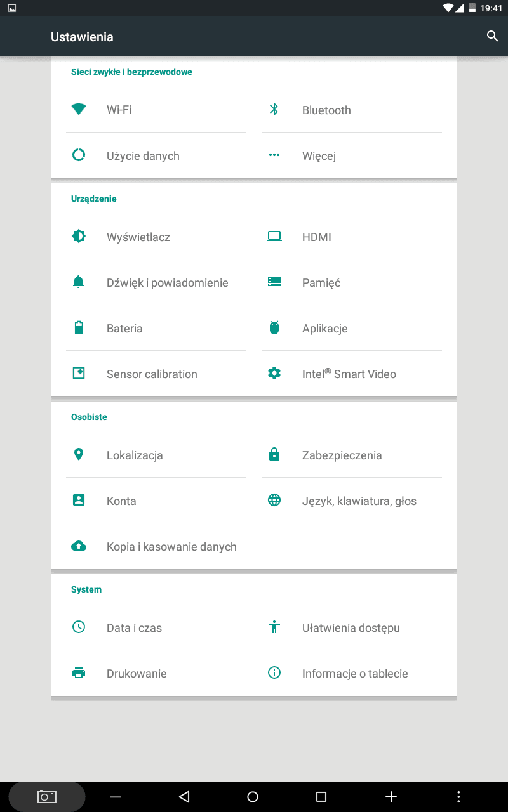Tap the Android back navigation button
The width and height of the screenshot is (508, 812).
tap(184, 797)
